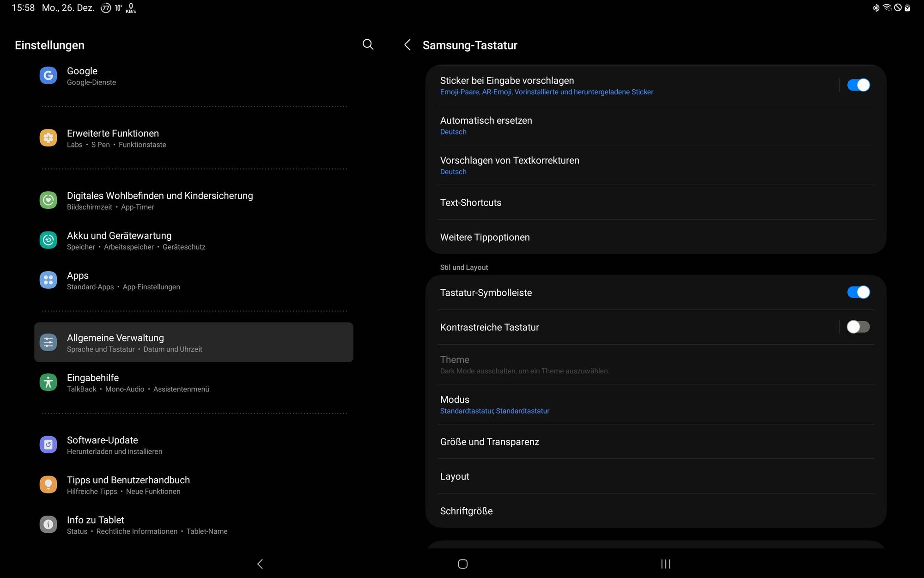The image size is (924, 578).
Task: Tap the Apps icon
Action: click(x=48, y=280)
